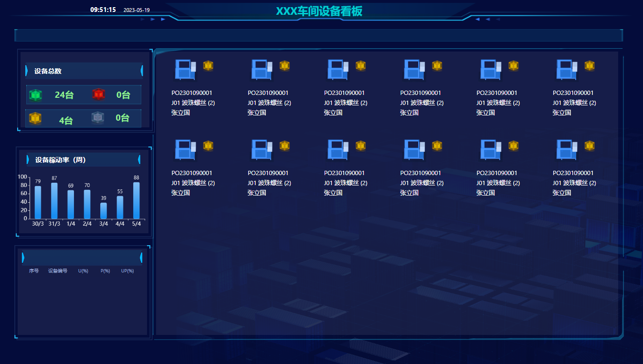Click yellow status cube of third top-row machine

pos(360,66)
